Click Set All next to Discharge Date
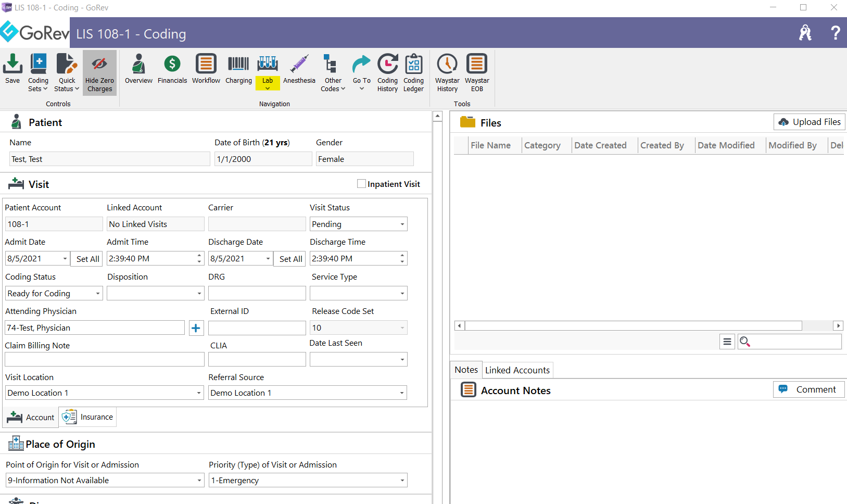 (x=290, y=259)
